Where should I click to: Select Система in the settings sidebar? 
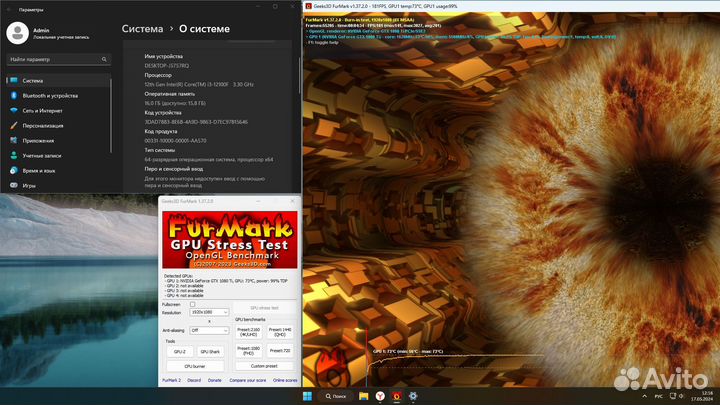(x=33, y=79)
